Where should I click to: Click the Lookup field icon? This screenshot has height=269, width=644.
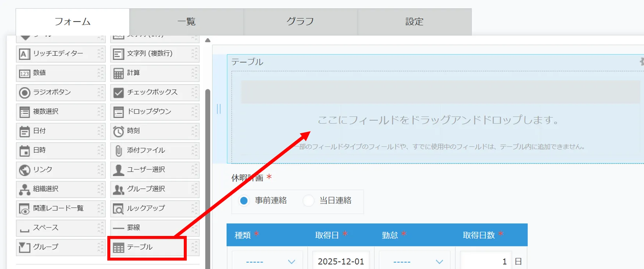click(x=118, y=209)
